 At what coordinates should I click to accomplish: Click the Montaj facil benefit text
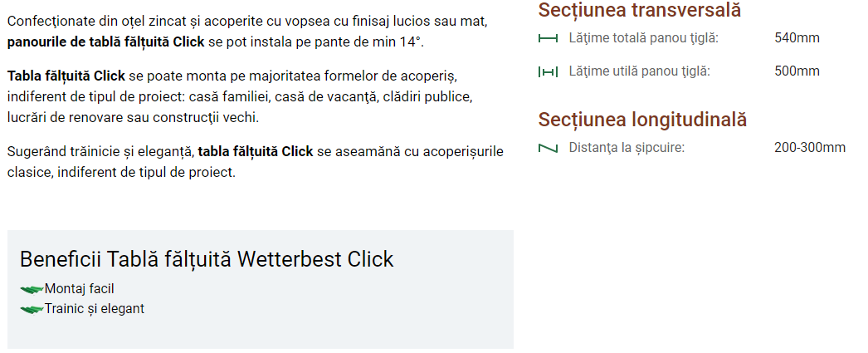[79, 289]
